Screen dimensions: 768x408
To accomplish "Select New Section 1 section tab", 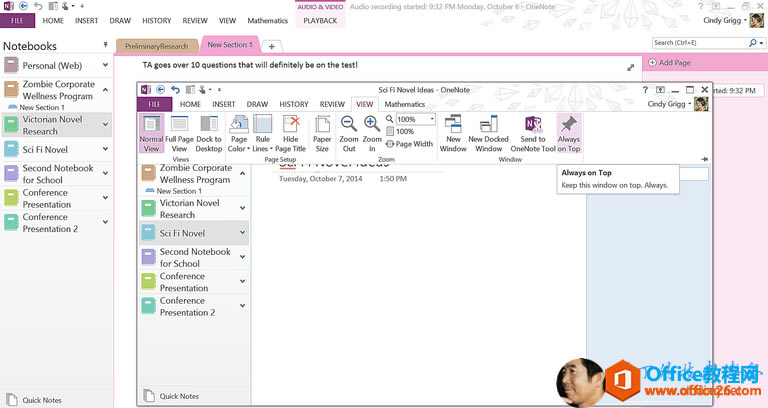I will coord(230,45).
